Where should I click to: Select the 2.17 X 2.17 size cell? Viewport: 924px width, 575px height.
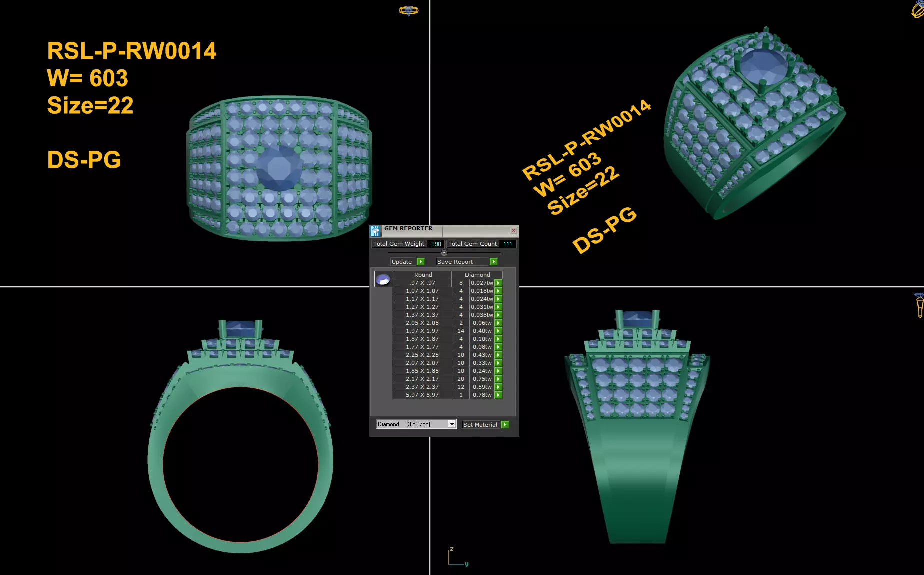[x=422, y=379]
